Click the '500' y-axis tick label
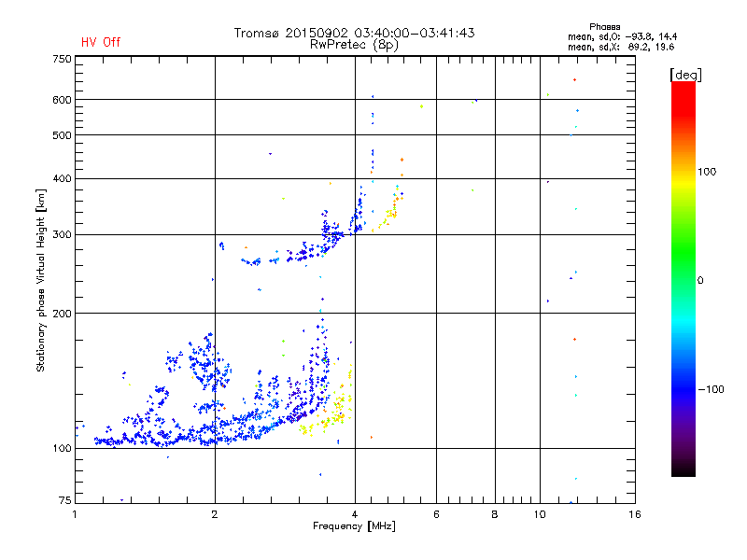Image resolution: width=747 pixels, height=560 pixels. pyautogui.click(x=62, y=135)
